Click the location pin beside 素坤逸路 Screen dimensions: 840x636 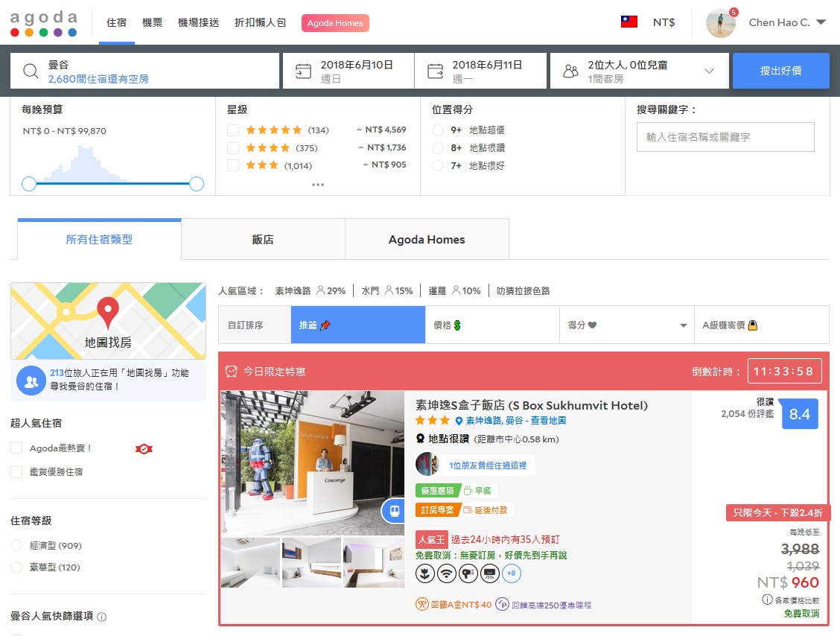click(x=459, y=421)
